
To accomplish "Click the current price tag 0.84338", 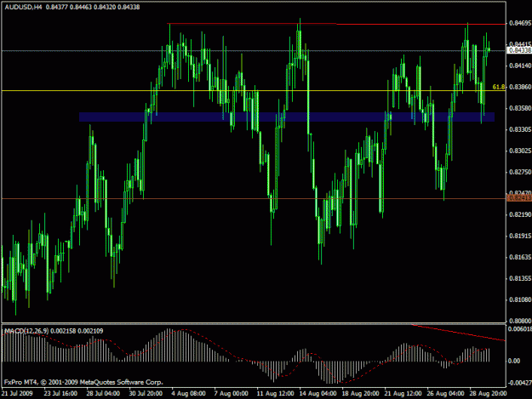I will [519, 50].
